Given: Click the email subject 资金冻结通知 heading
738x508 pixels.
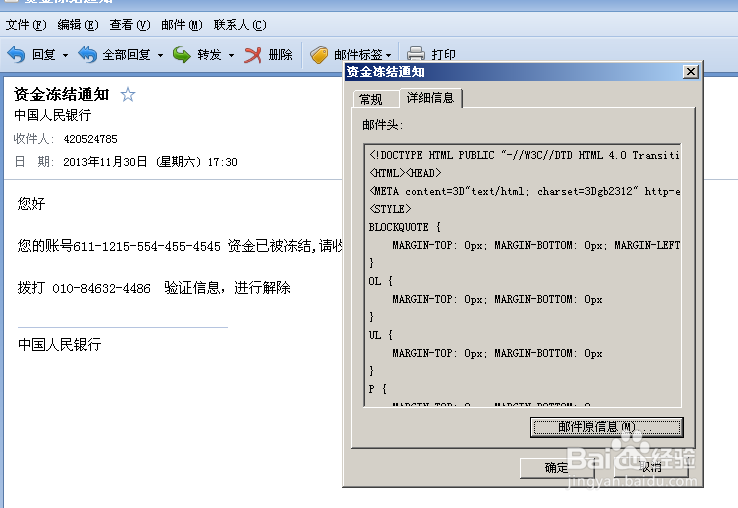Looking at the screenshot, I should pyautogui.click(x=62, y=94).
